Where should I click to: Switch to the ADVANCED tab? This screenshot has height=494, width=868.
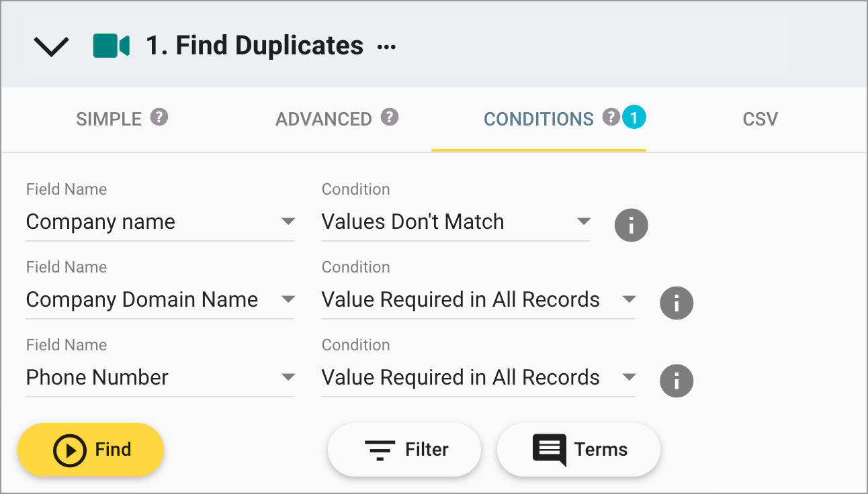point(324,118)
